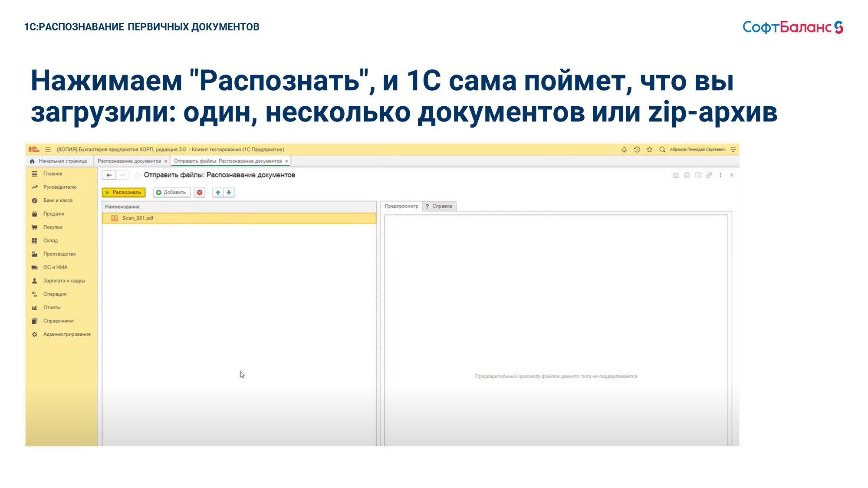The height and width of the screenshot is (488, 868).
Task: Click the ОС и НМА truck icon
Action: (x=34, y=267)
